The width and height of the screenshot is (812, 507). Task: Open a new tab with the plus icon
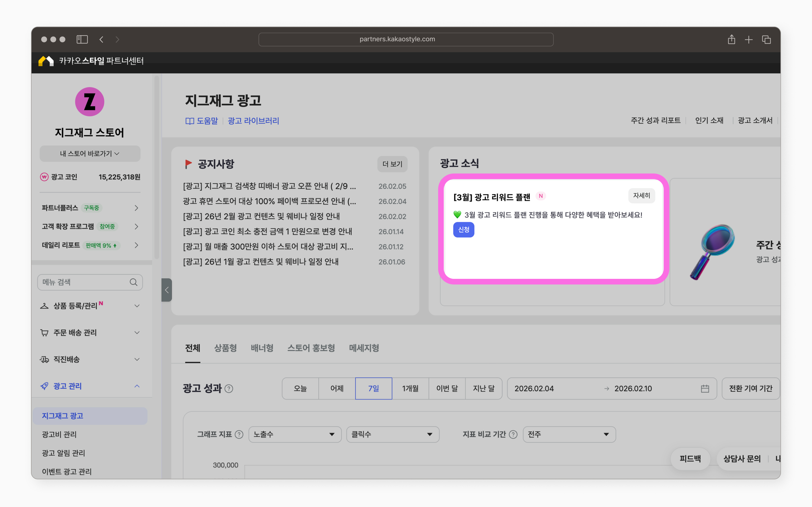[x=749, y=39]
